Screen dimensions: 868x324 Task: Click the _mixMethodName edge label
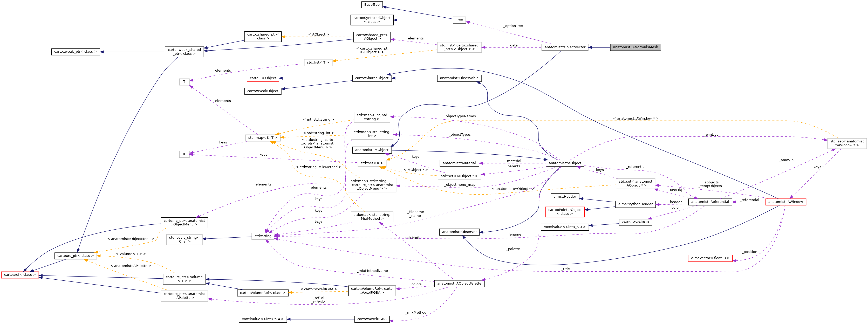click(x=372, y=271)
